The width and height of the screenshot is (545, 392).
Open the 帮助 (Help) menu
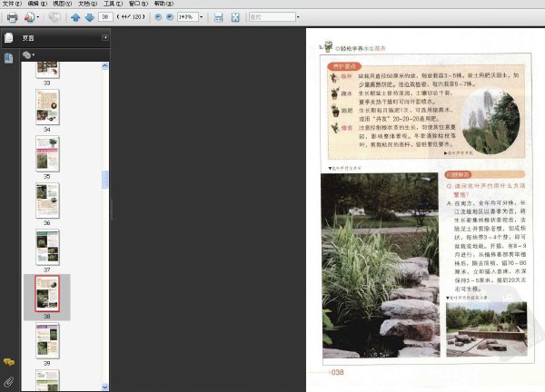click(163, 4)
